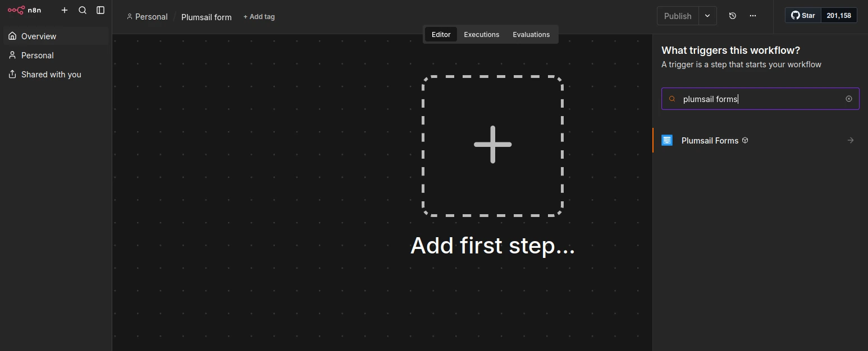
Task: Go to Personal breadcrumb
Action: tap(147, 17)
